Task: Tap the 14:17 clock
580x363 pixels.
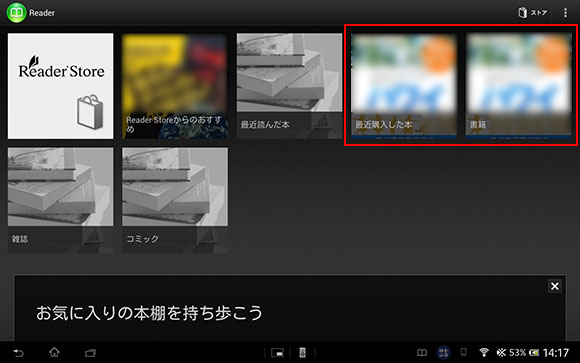Action: (556, 353)
